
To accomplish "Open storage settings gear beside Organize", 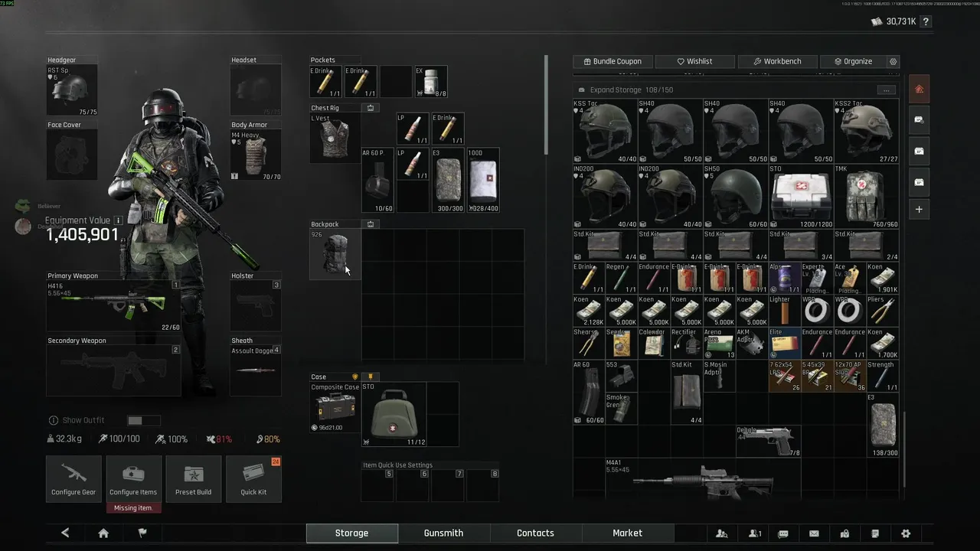I will click(893, 61).
